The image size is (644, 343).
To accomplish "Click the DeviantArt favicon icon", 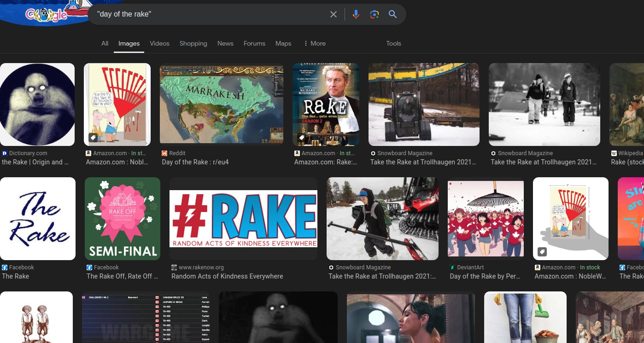I will (452, 267).
